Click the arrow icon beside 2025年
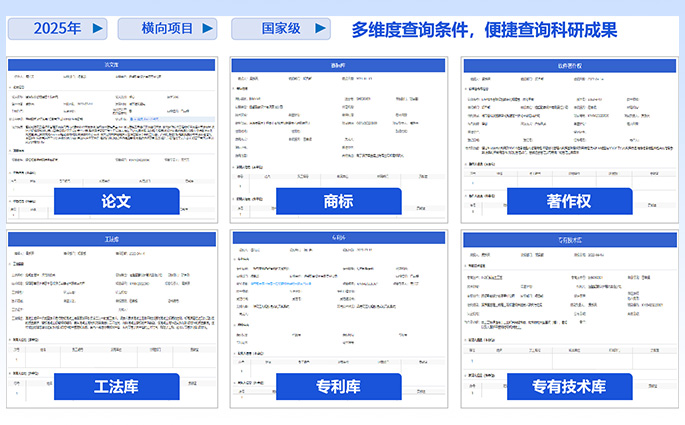The image size is (685, 425). click(x=97, y=29)
